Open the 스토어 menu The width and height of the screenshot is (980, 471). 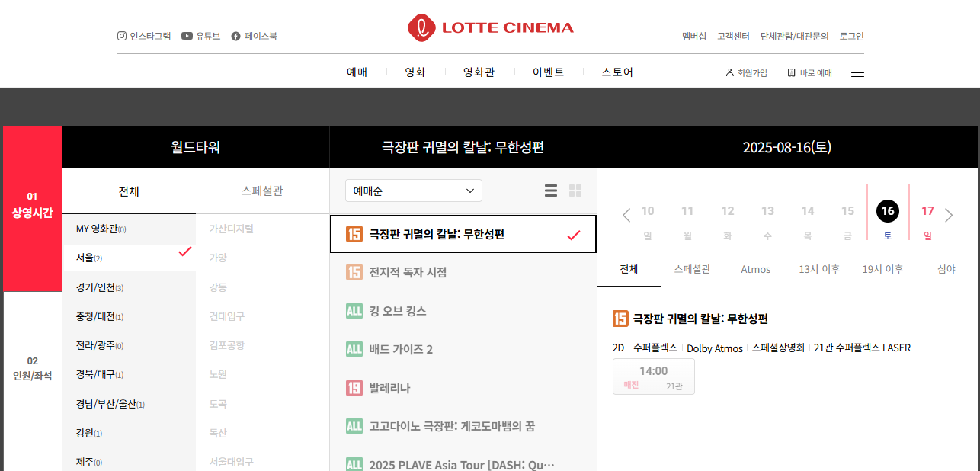(617, 72)
